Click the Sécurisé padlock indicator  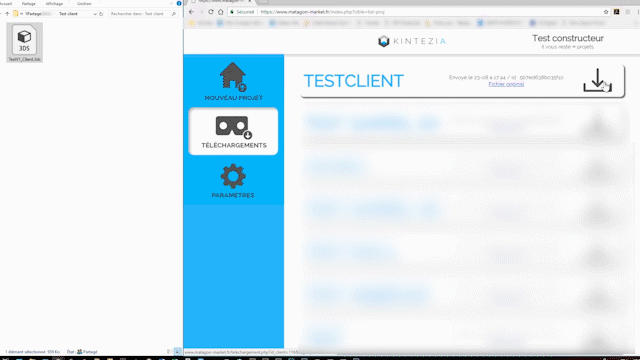coord(242,12)
